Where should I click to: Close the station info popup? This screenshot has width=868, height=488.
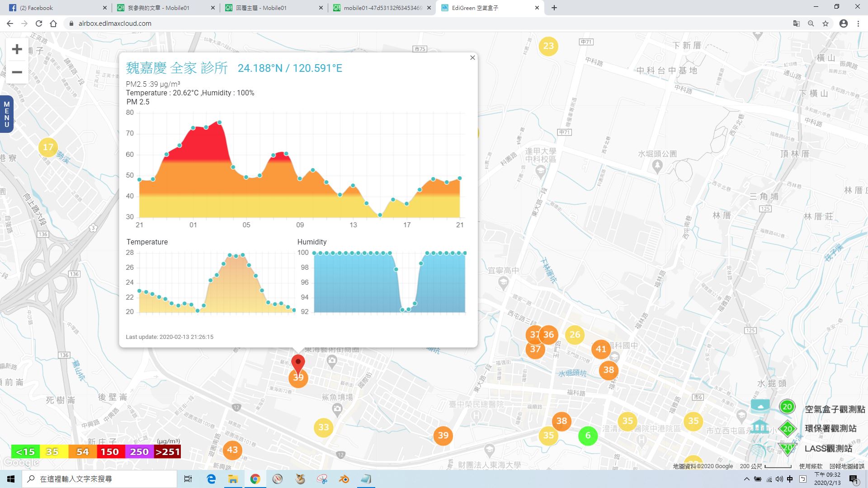coord(472,58)
